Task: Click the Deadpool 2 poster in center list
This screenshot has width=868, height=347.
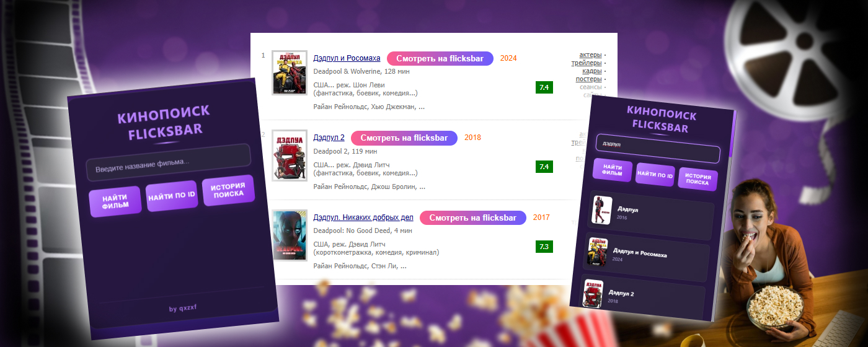Action: 290,156
